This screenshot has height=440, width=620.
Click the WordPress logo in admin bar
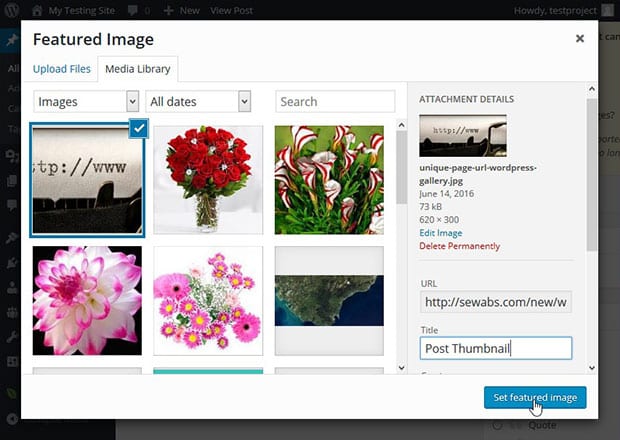(11, 10)
